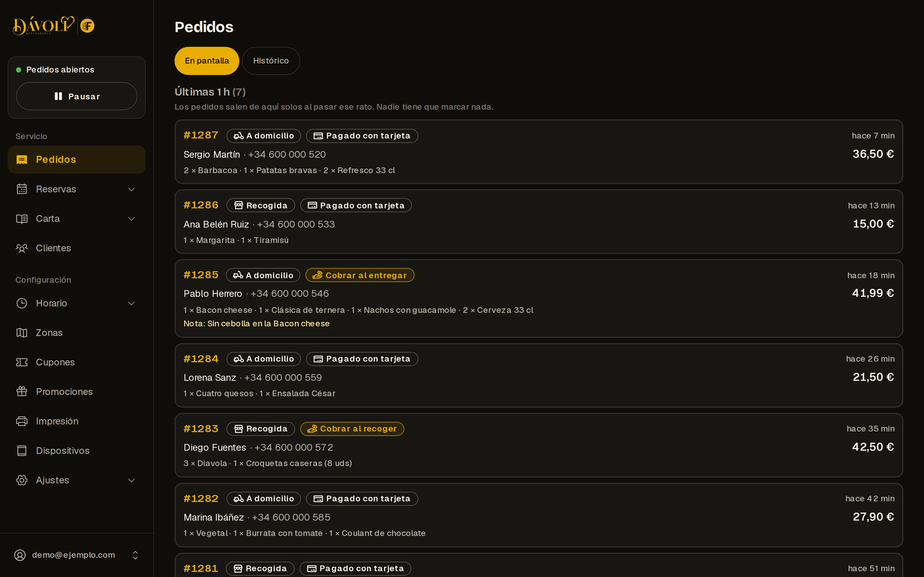Expand the Horario submenu chevron
The image size is (924, 577).
click(x=132, y=303)
